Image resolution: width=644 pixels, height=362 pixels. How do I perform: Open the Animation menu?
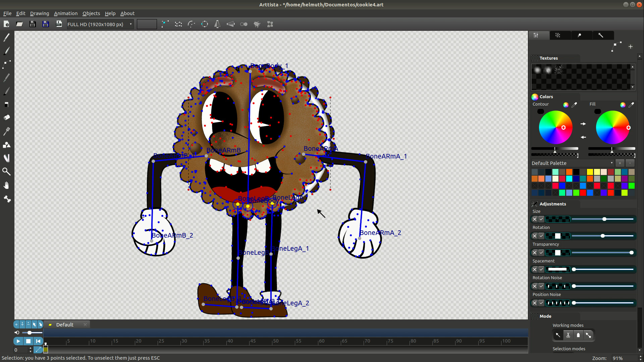tap(65, 13)
